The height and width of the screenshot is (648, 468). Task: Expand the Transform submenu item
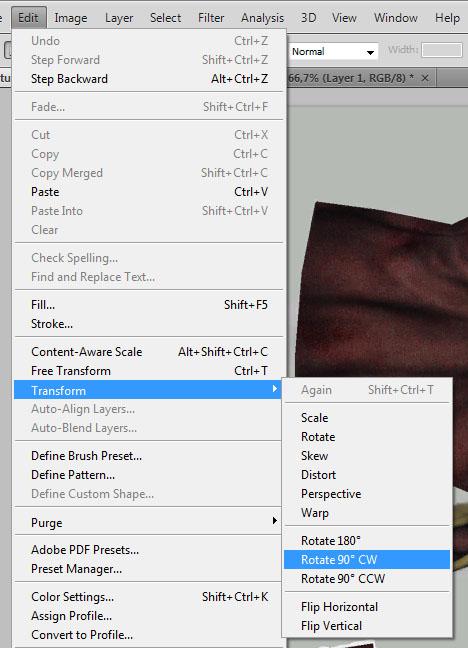pyautogui.click(x=148, y=390)
